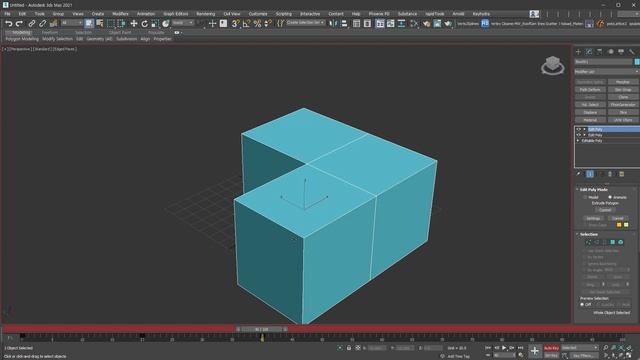640x360 pixels.
Task: Open the Display panel icon
Action: [621, 51]
